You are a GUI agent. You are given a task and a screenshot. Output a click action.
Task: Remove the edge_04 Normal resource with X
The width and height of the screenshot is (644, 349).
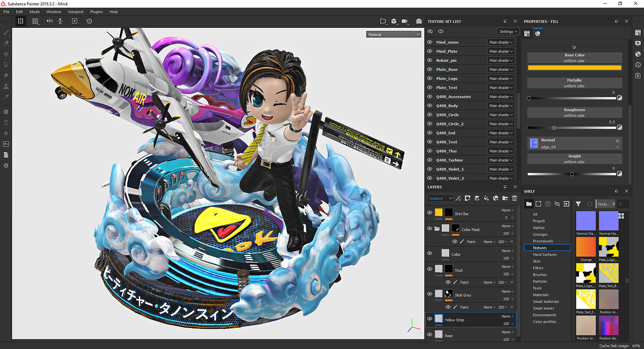[618, 140]
